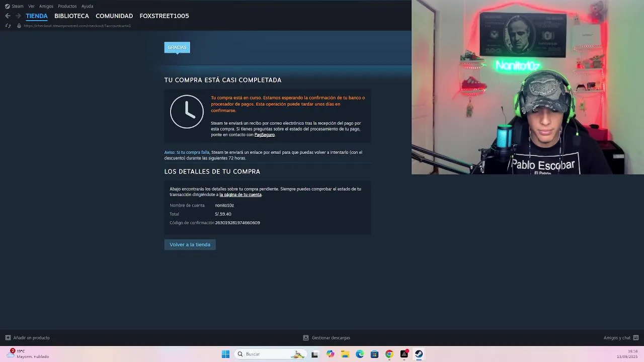This screenshot has height=362, width=644.
Task: Click the plus icon for Añadir un producto
Action: (x=8, y=338)
